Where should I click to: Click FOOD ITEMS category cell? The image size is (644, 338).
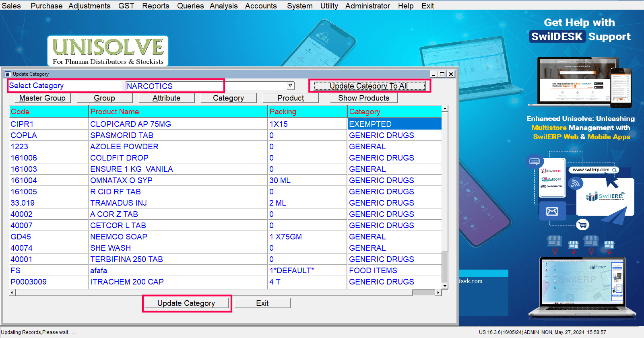[x=394, y=270]
